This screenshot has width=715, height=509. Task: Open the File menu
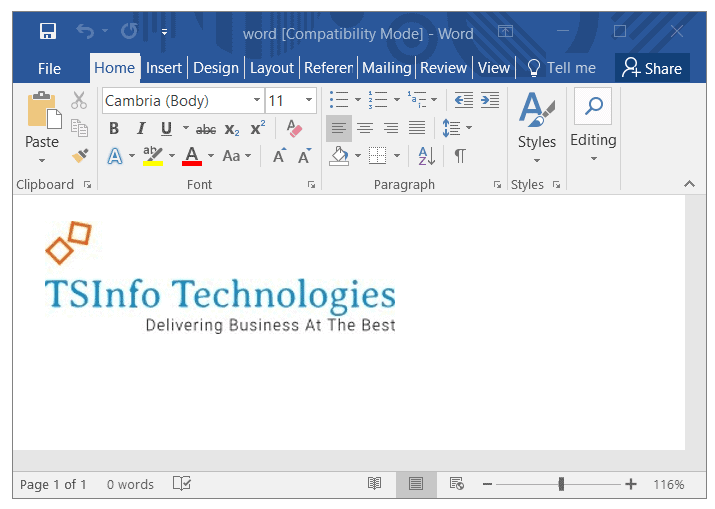[x=49, y=68]
